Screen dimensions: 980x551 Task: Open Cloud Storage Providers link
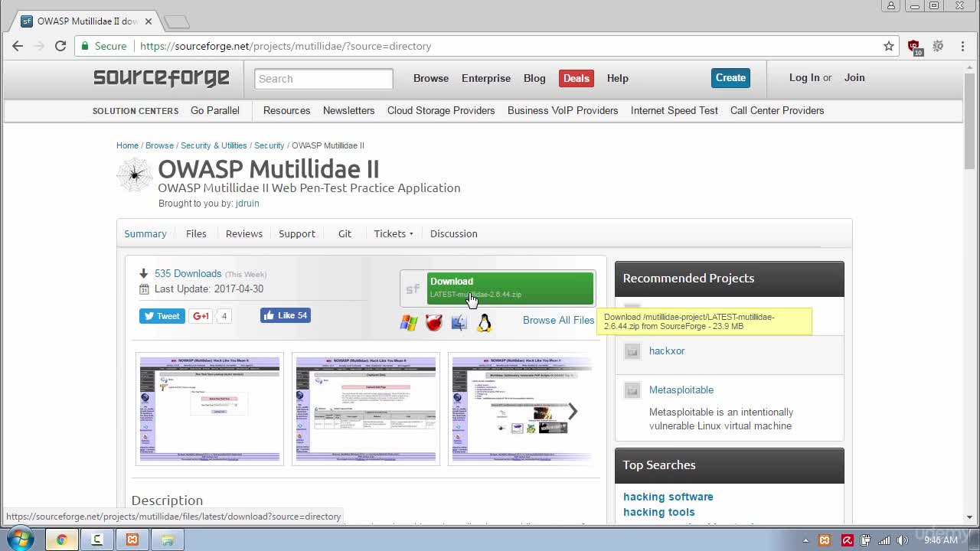tap(441, 110)
